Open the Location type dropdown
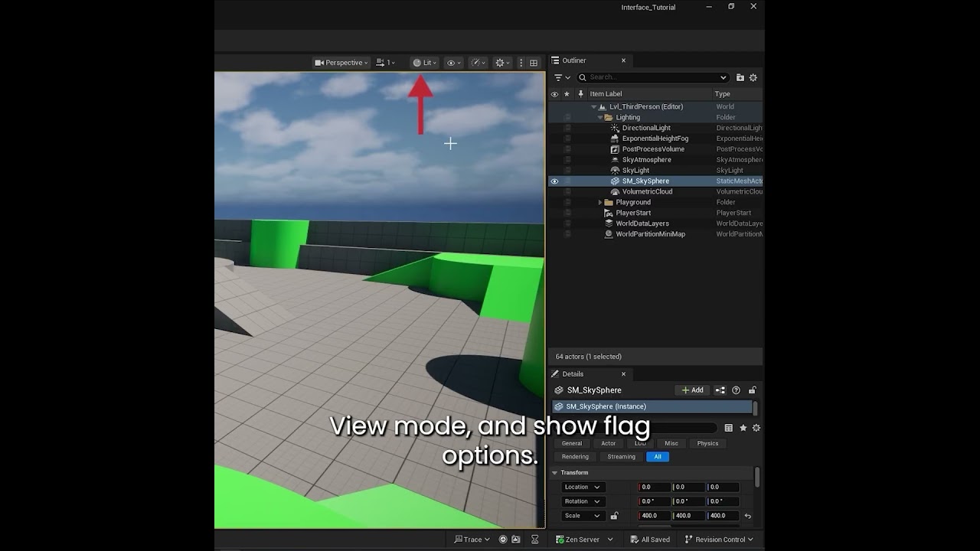 [x=583, y=487]
